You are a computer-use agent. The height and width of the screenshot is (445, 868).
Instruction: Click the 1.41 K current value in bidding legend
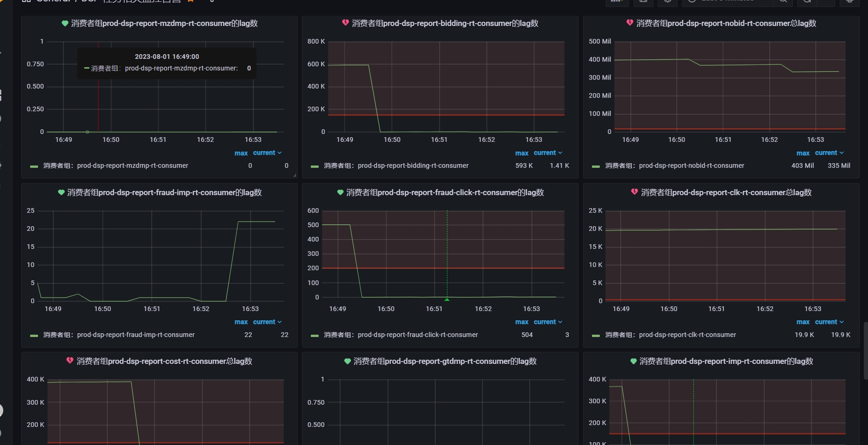click(x=560, y=165)
